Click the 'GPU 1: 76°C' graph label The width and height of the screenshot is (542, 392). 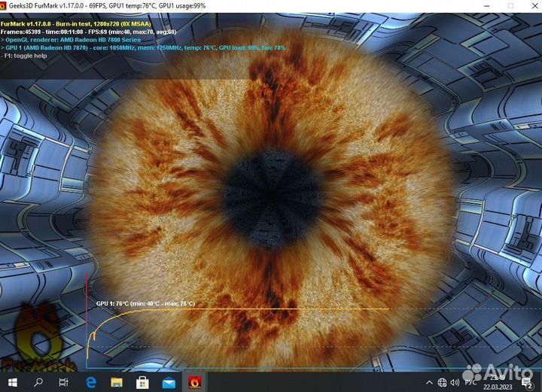[145, 303]
